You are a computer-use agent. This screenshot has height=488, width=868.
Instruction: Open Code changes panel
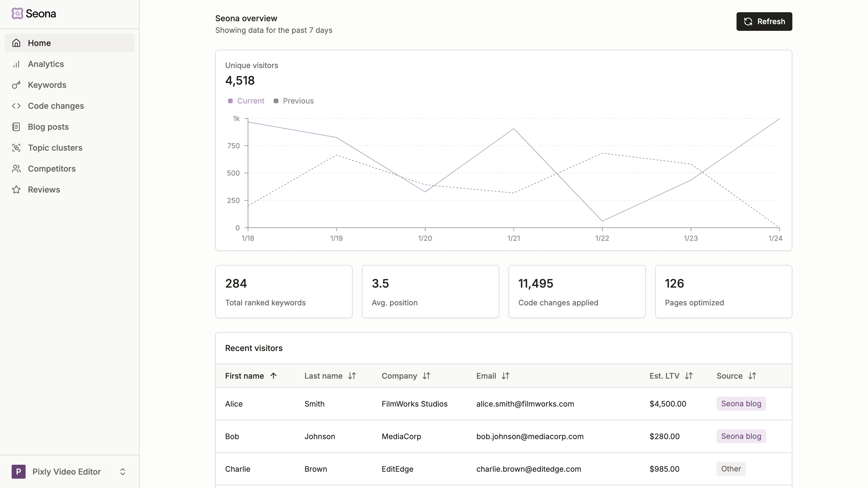pyautogui.click(x=56, y=106)
